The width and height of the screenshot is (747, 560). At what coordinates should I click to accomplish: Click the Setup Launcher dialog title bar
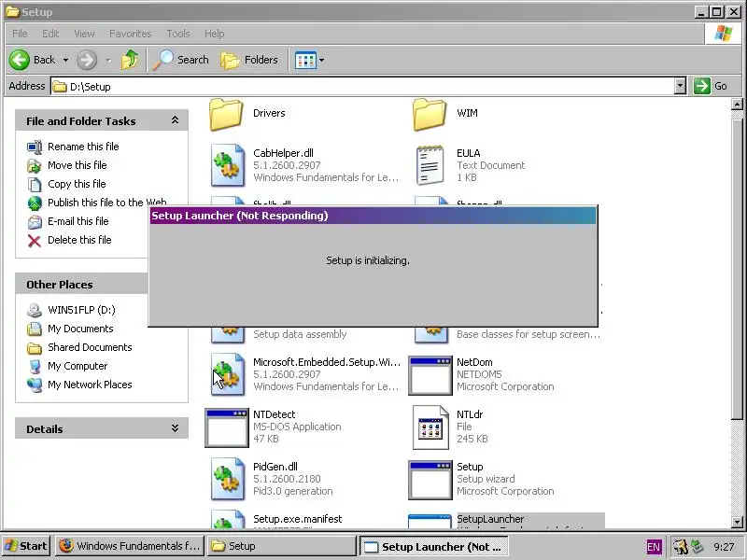point(373,216)
